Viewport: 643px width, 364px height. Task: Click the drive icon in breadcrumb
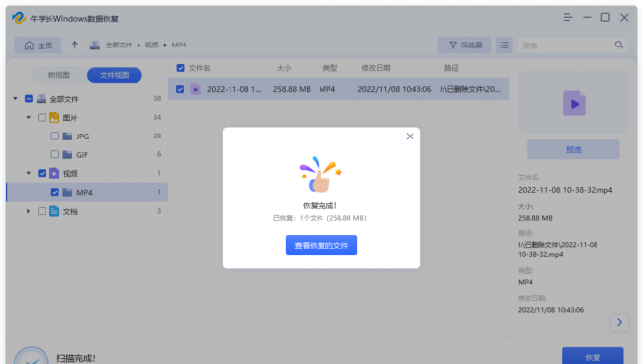[95, 45]
